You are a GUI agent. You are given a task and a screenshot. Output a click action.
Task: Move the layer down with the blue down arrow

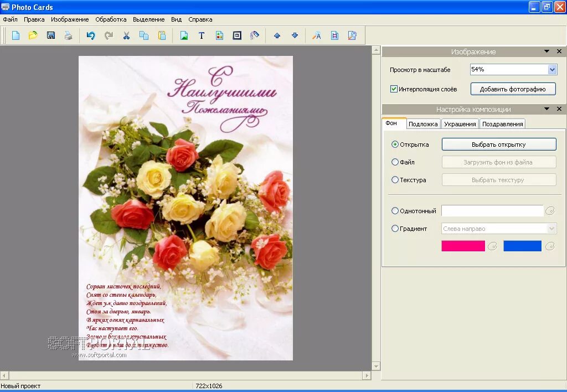pos(295,35)
